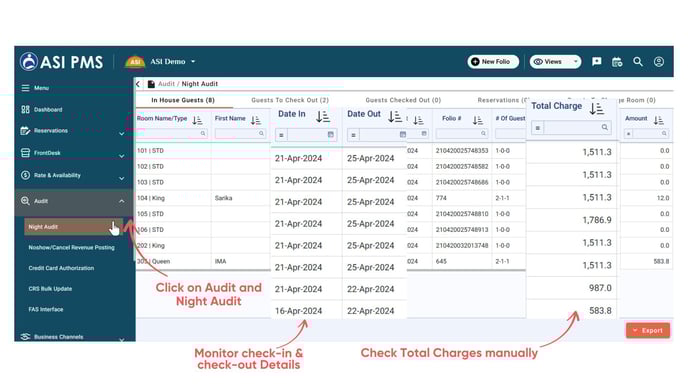The width and height of the screenshot is (688, 387).
Task: Click total charge 1,786.9
Action: pyautogui.click(x=597, y=220)
